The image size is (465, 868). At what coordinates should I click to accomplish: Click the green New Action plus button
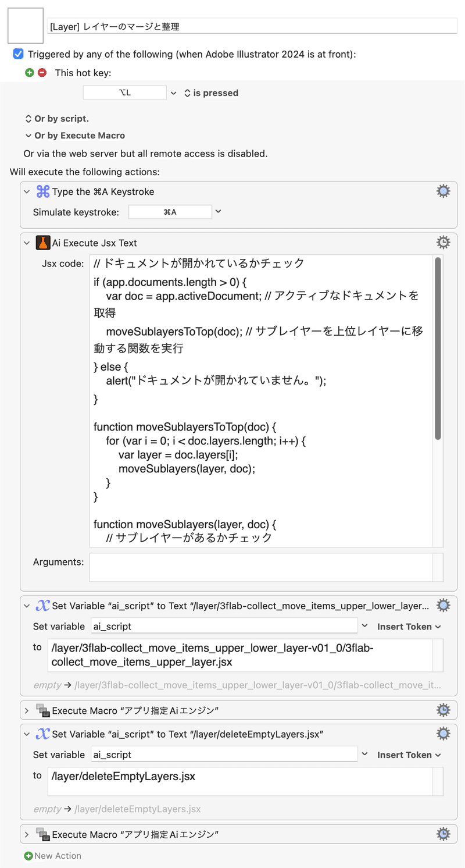coord(28,856)
